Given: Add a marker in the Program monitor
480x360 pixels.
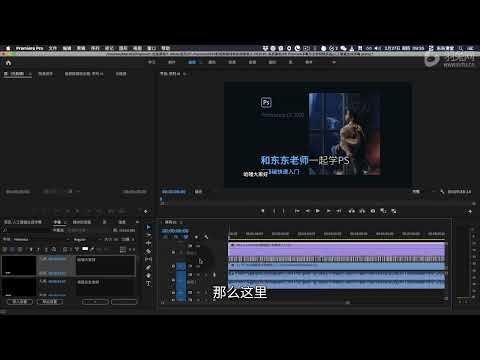Looking at the screenshot, I should (263, 211).
